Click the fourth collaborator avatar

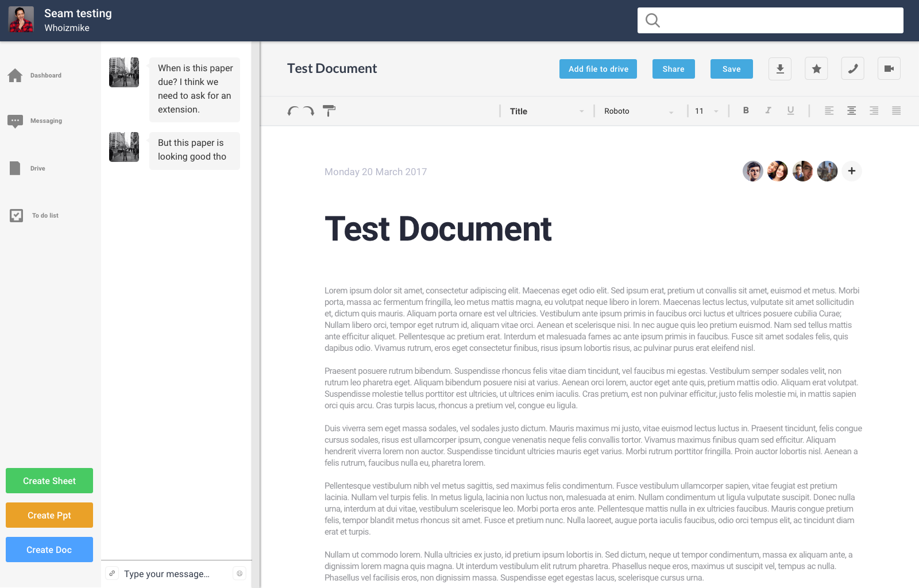827,171
